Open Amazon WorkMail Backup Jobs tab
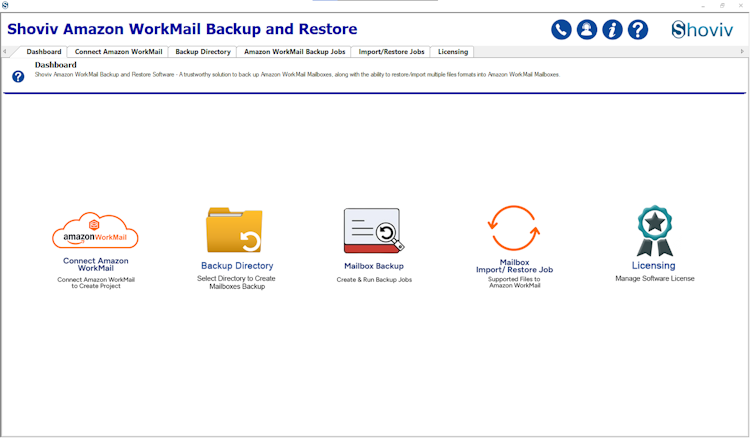 tap(295, 52)
